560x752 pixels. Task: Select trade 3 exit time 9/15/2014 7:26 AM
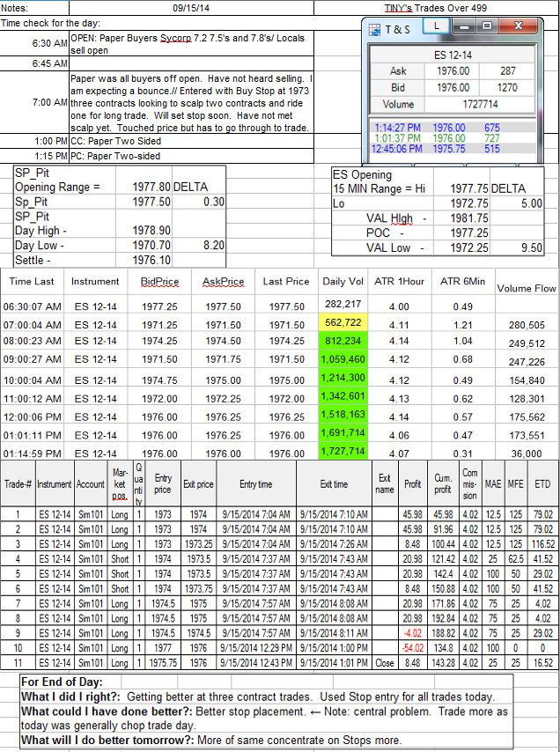(334, 544)
